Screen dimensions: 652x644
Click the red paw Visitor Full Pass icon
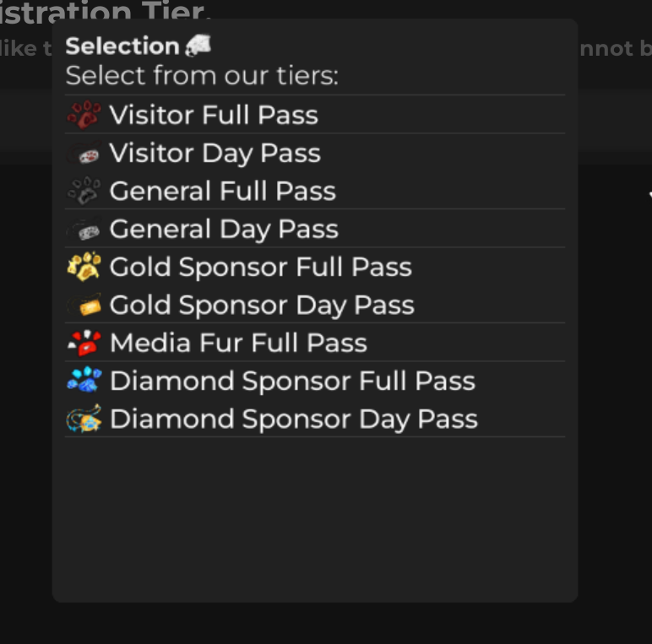coord(84,115)
